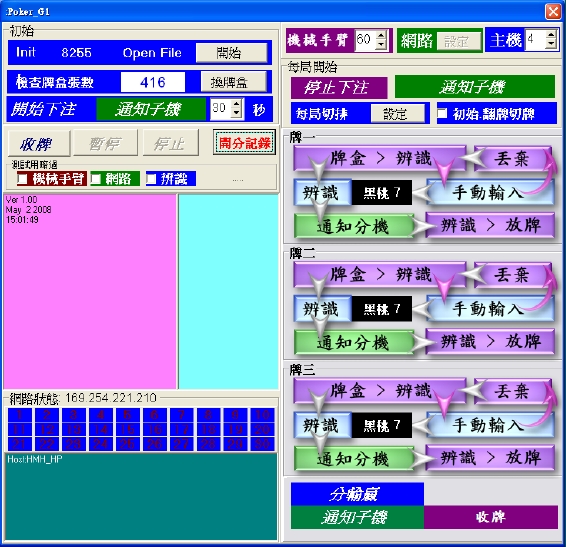Click the 換牌盒 button

(x=234, y=82)
